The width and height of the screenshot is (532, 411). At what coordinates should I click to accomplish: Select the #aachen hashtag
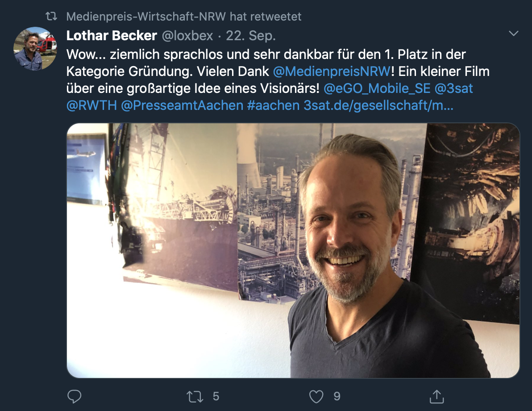click(273, 105)
